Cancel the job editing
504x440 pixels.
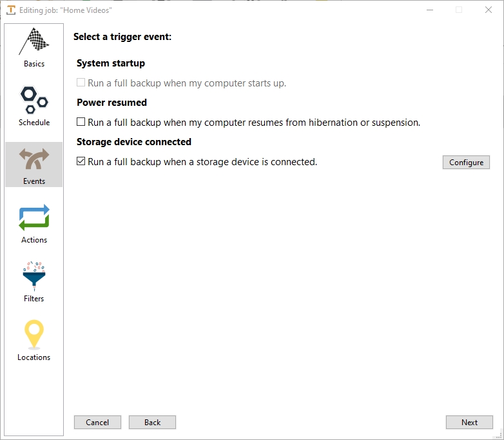coord(97,423)
